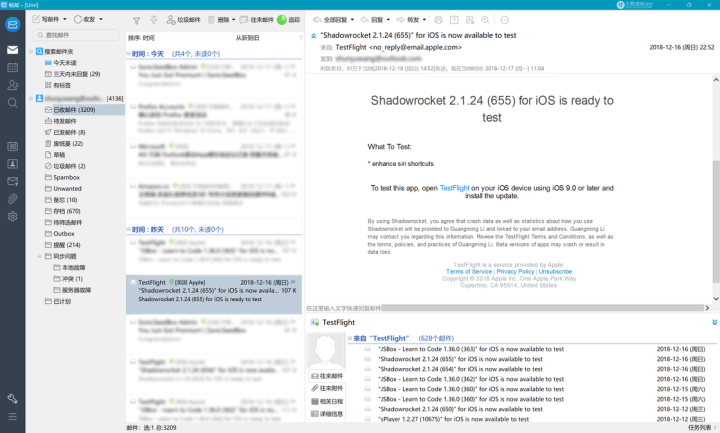Open the day-30 calendar icon in sidebar

12,146
